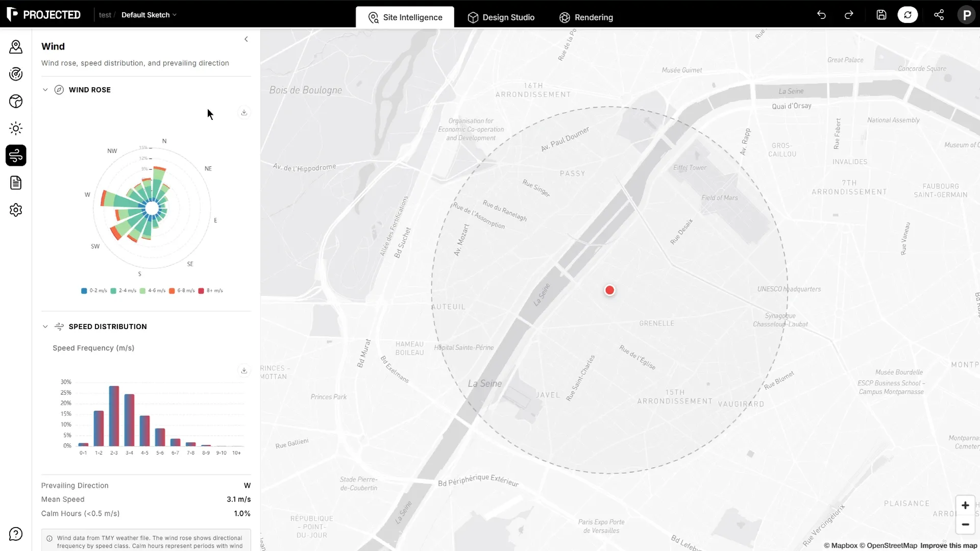Collapse the Wind panel with chevron
The width and height of the screenshot is (980, 551).
pos(246,39)
